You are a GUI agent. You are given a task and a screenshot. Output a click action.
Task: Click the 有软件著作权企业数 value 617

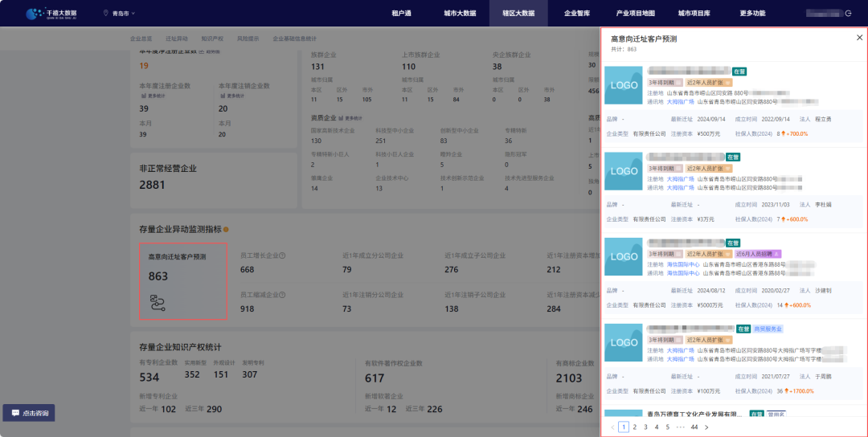375,378
